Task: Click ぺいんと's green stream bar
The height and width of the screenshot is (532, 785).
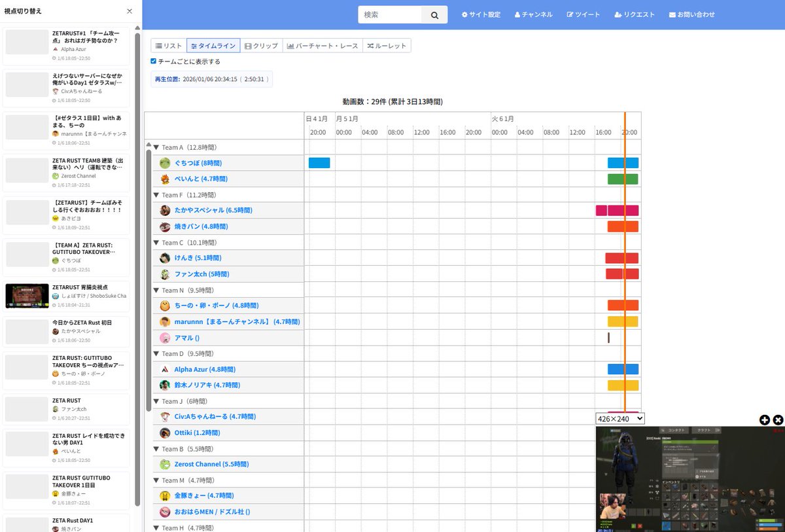Action: pos(623,179)
